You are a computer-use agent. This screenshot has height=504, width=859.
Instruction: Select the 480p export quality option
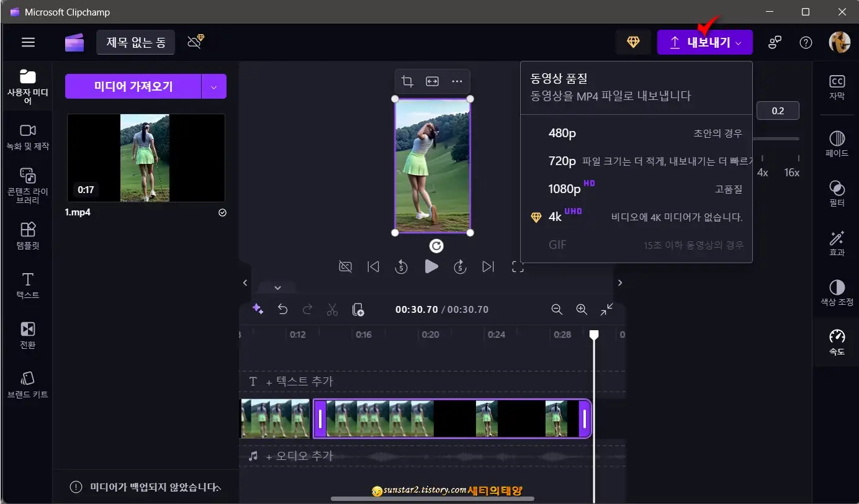tap(562, 132)
